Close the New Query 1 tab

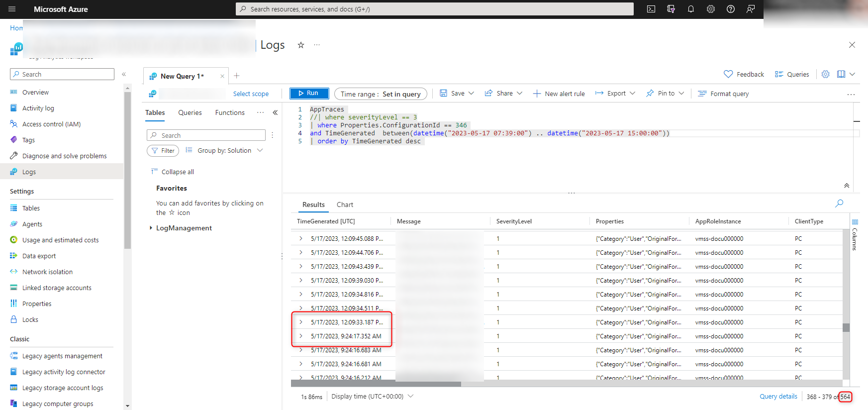(222, 76)
